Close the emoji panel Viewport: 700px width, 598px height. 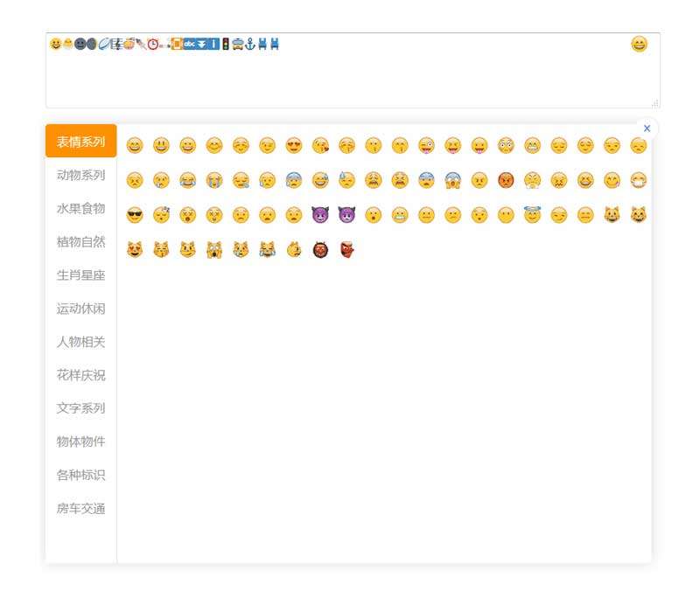647,129
